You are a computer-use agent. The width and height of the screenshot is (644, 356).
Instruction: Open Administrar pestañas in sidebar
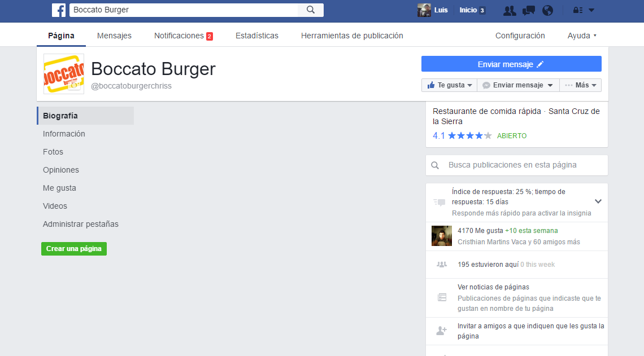(80, 224)
